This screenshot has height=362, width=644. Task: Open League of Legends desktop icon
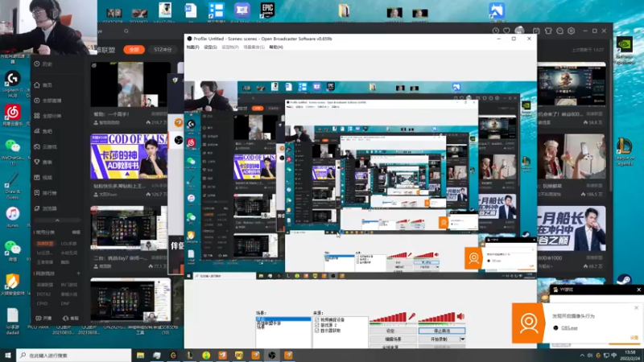625,152
